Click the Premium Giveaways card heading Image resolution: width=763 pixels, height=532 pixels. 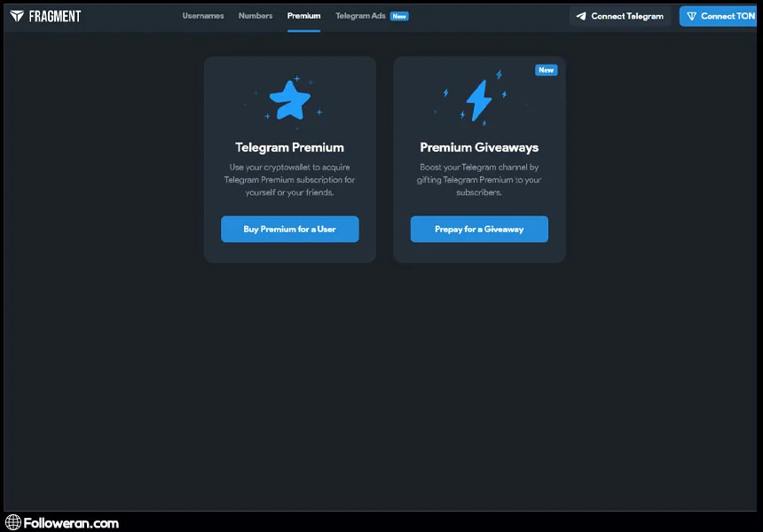(x=479, y=147)
